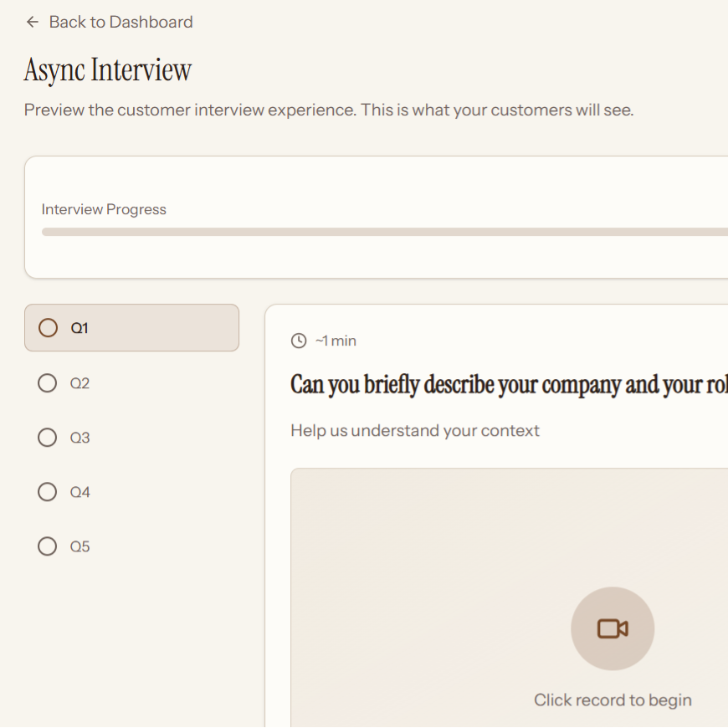
Task: Click the "Help us understand your context" text
Action: pos(415,430)
